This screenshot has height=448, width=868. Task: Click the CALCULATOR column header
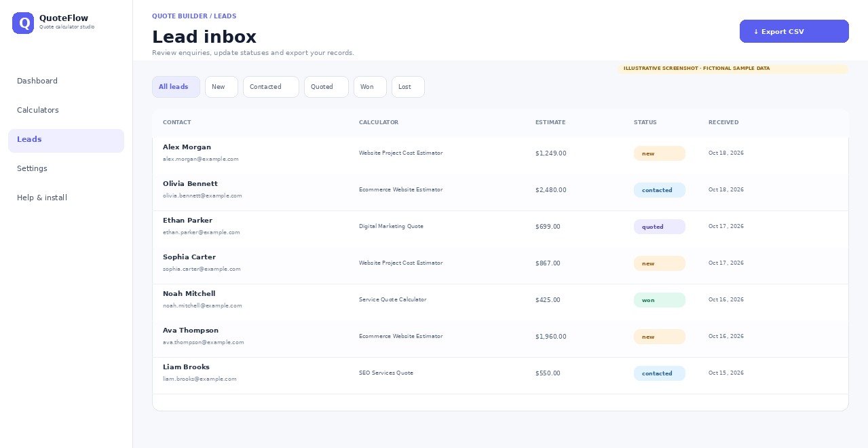(x=379, y=122)
